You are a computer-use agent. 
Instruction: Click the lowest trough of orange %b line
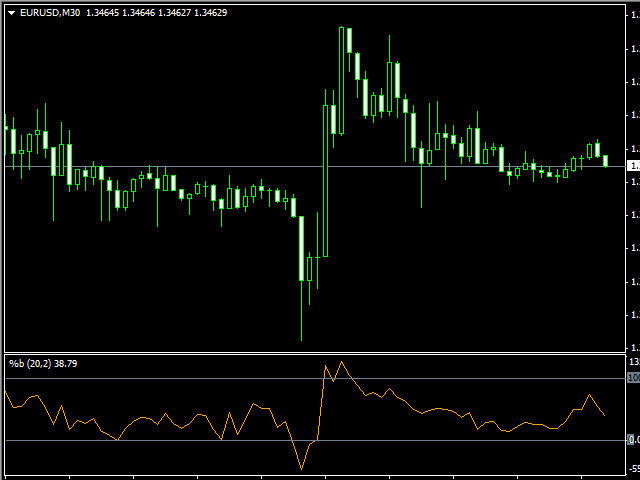(301, 468)
